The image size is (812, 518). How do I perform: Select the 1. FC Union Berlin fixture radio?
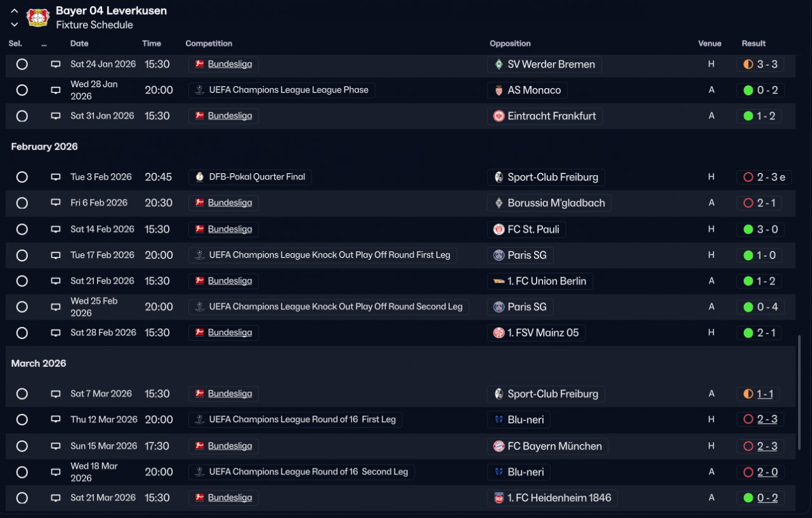(22, 281)
